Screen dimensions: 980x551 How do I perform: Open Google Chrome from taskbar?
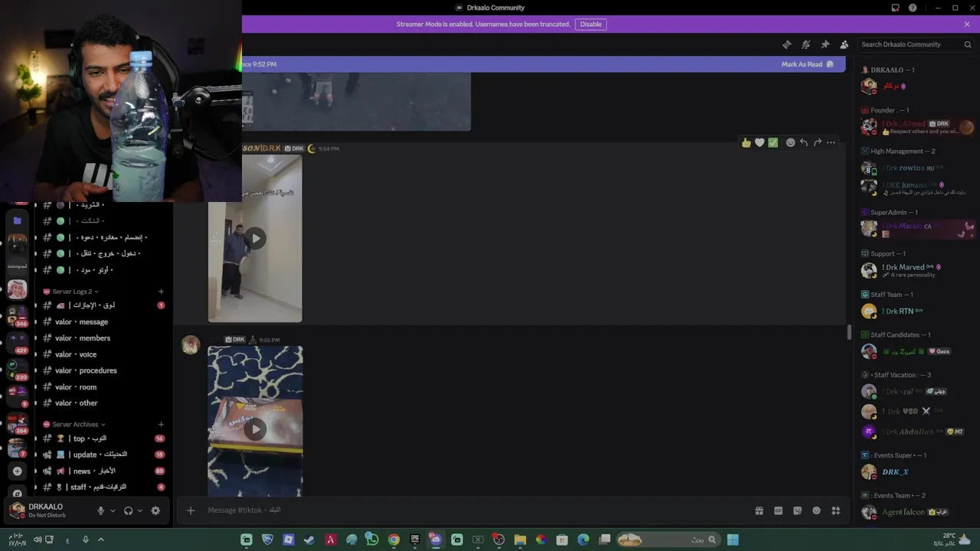[x=393, y=540]
